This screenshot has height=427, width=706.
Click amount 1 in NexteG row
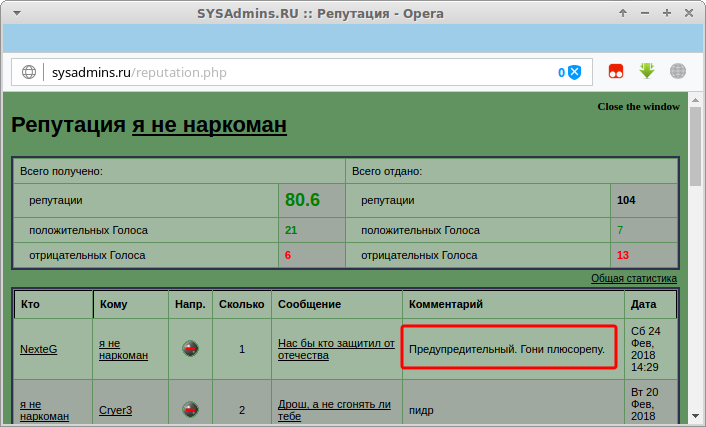242,349
